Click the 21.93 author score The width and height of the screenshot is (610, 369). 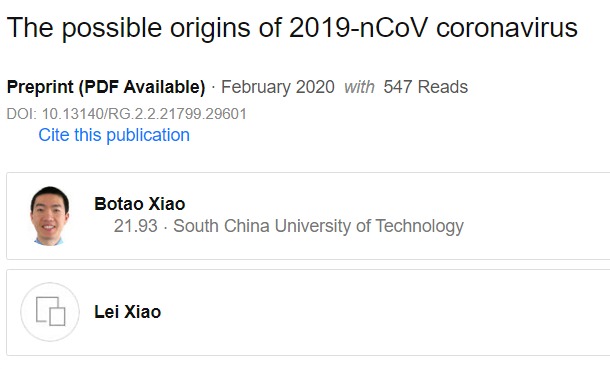pos(135,226)
